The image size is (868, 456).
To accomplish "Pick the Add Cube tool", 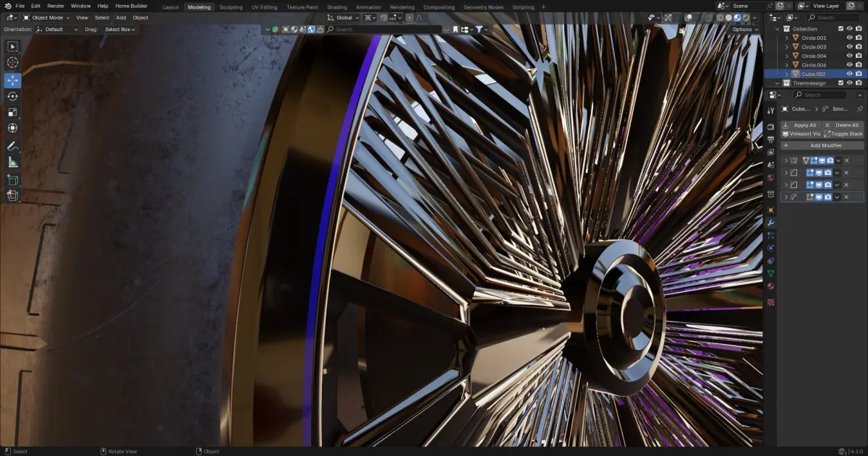I will pos(12,179).
